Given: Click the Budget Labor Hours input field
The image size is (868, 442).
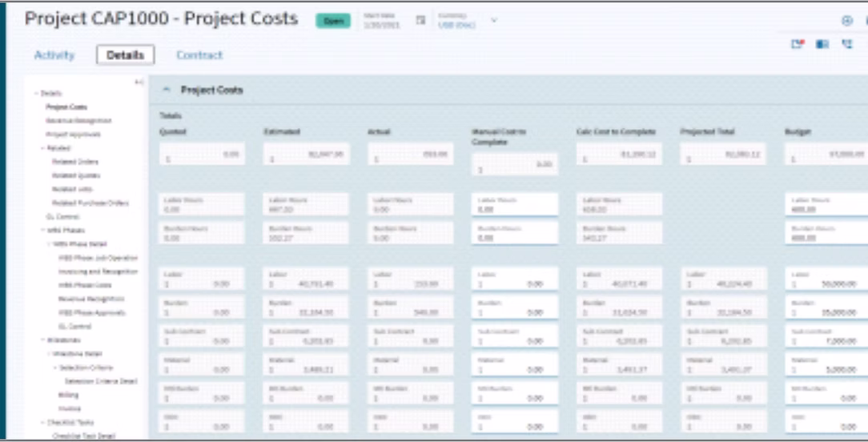Looking at the screenshot, I should pyautogui.click(x=828, y=206).
